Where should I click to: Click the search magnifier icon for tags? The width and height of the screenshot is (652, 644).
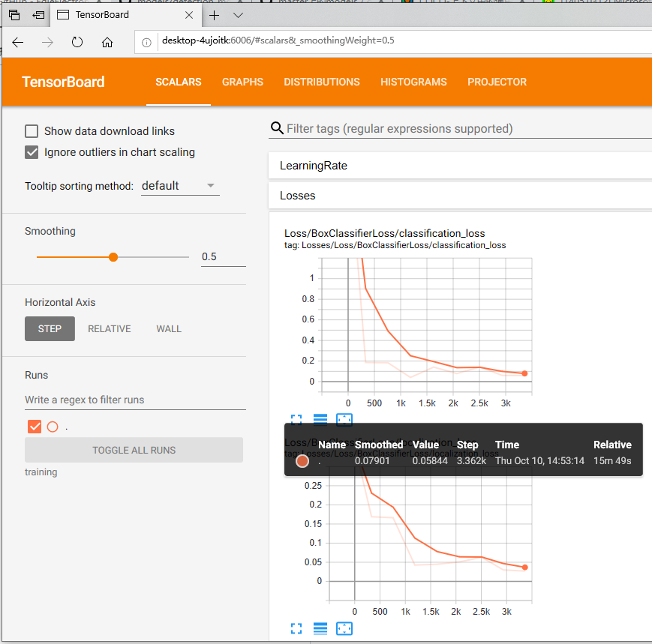[277, 128]
